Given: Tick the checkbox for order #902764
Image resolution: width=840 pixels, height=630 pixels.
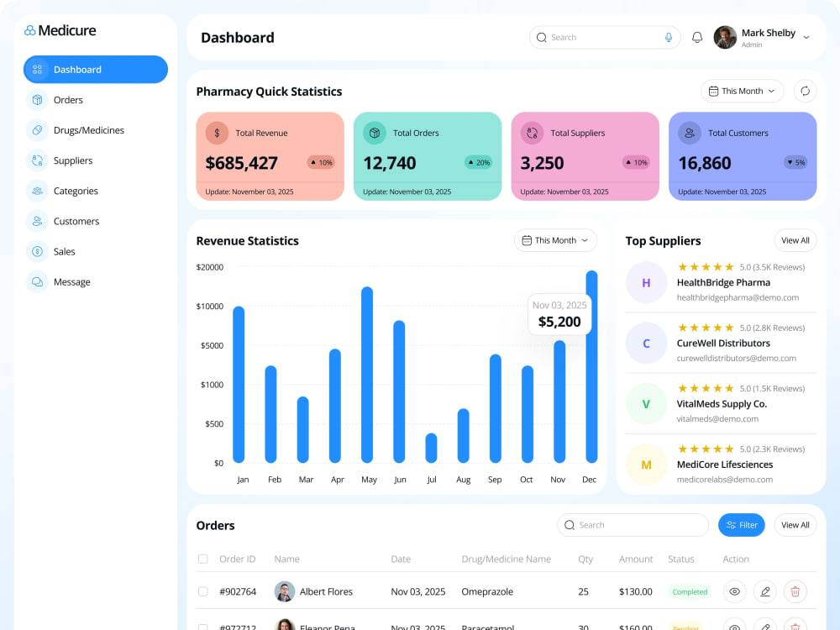Looking at the screenshot, I should [x=203, y=591].
